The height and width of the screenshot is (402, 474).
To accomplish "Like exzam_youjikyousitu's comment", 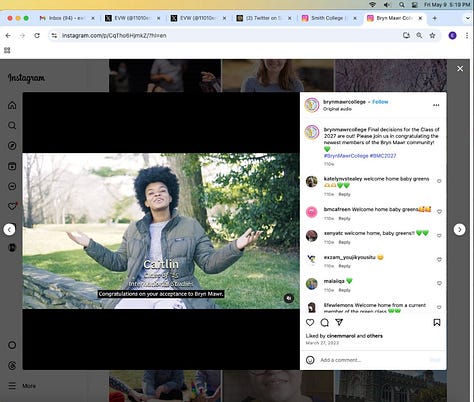I will 439,259.
